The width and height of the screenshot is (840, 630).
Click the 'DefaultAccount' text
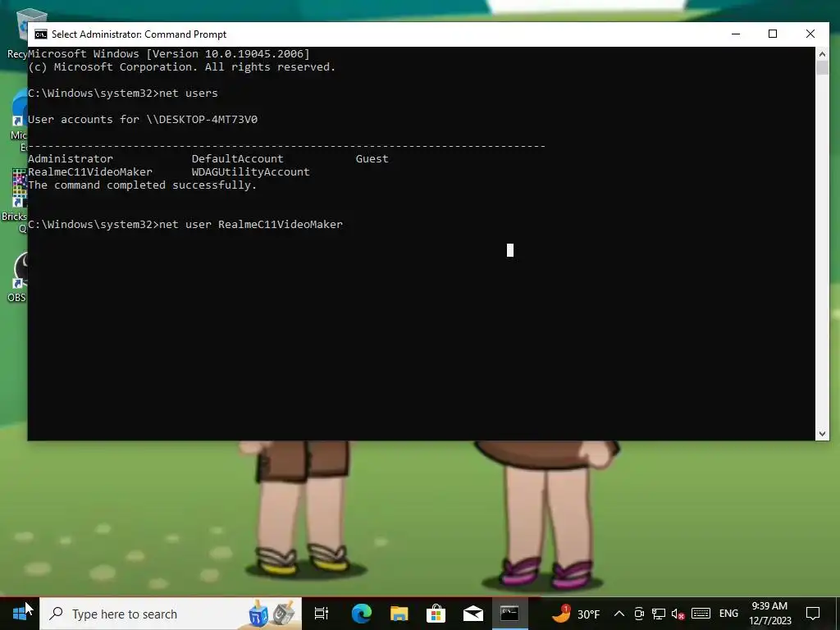tap(237, 158)
